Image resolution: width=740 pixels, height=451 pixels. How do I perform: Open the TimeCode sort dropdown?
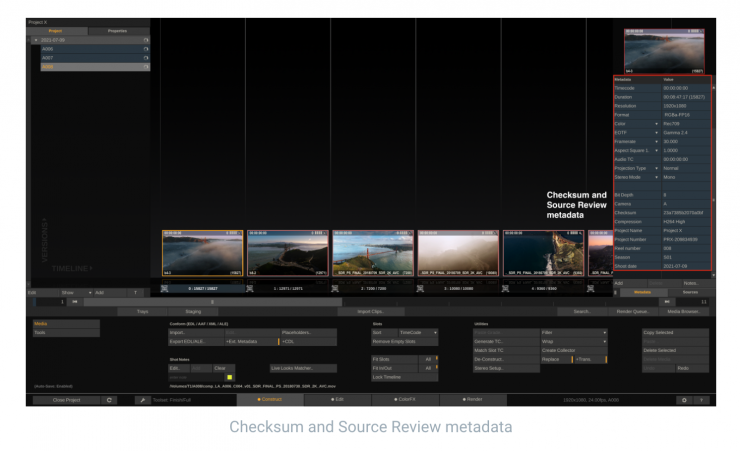[418, 332]
